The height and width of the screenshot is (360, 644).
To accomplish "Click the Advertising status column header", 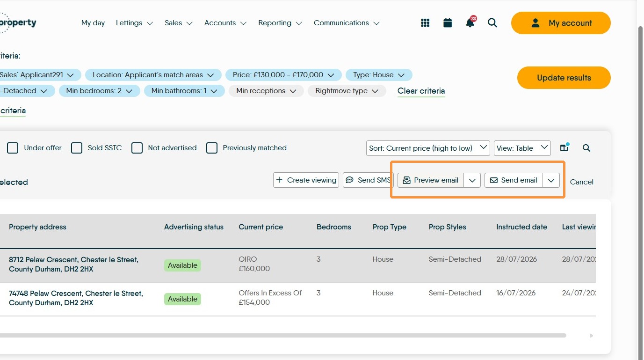I will point(194,227).
